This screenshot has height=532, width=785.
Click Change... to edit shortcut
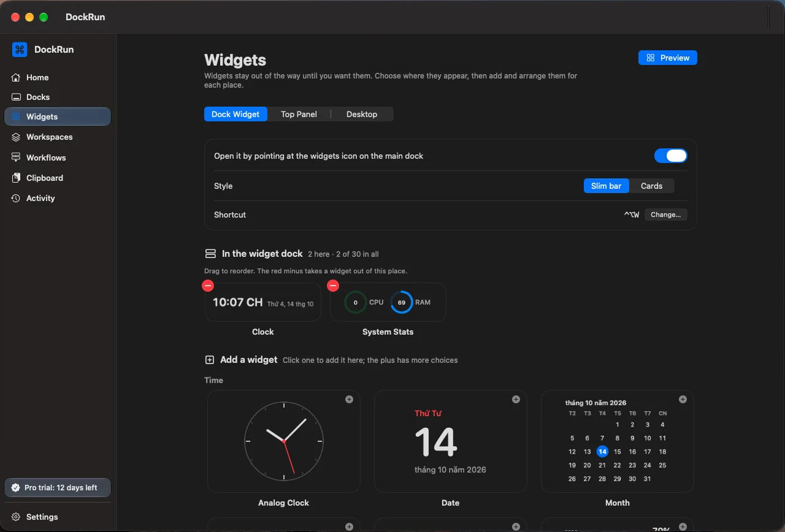click(x=666, y=215)
